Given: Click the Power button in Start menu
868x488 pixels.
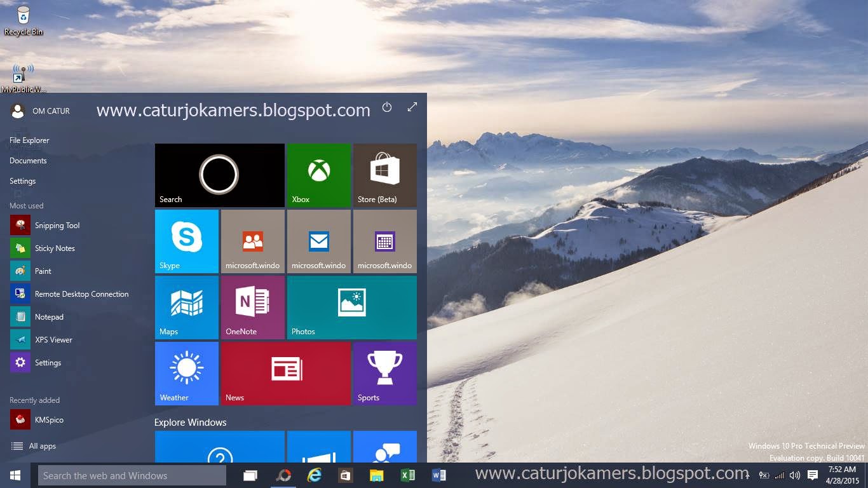Looking at the screenshot, I should pos(387,107).
